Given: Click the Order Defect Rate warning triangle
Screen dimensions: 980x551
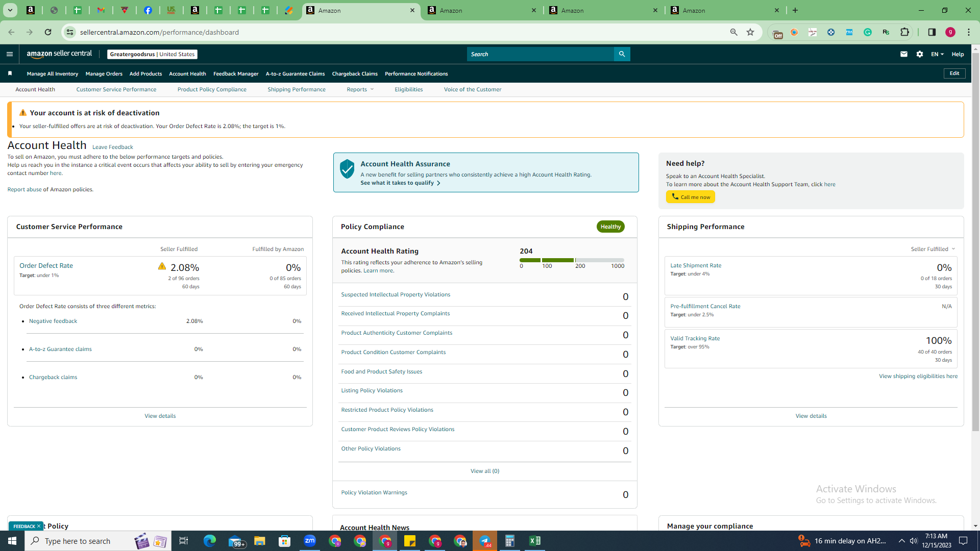Looking at the screenshot, I should 162,266.
